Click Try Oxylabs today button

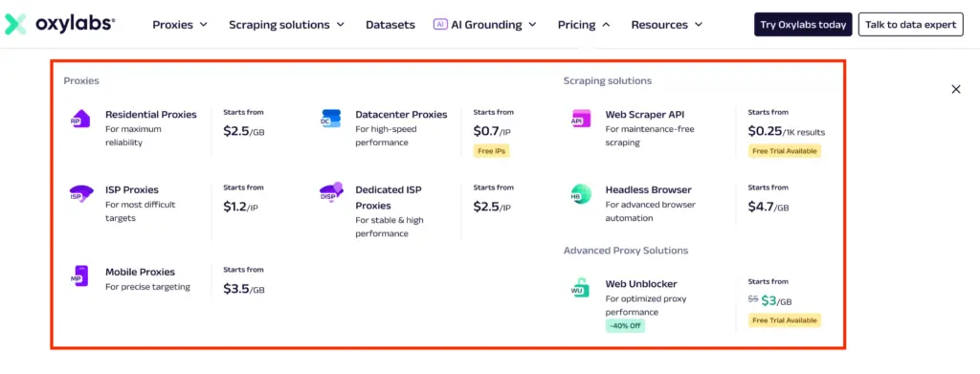803,24
